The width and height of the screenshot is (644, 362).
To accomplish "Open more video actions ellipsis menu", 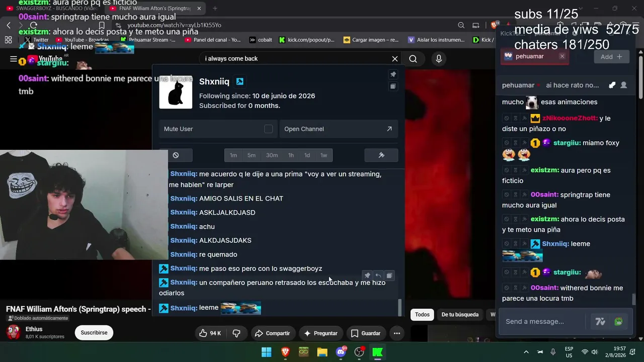I will point(397,333).
